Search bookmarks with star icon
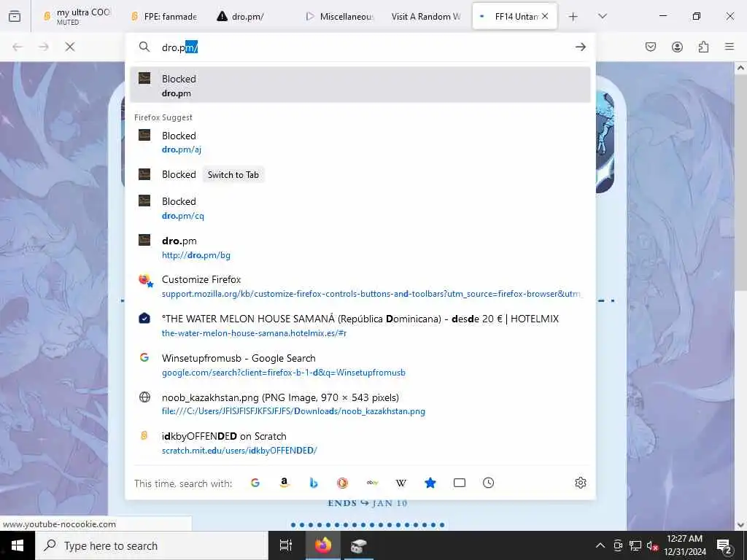This screenshot has height=560, width=747. point(430,483)
